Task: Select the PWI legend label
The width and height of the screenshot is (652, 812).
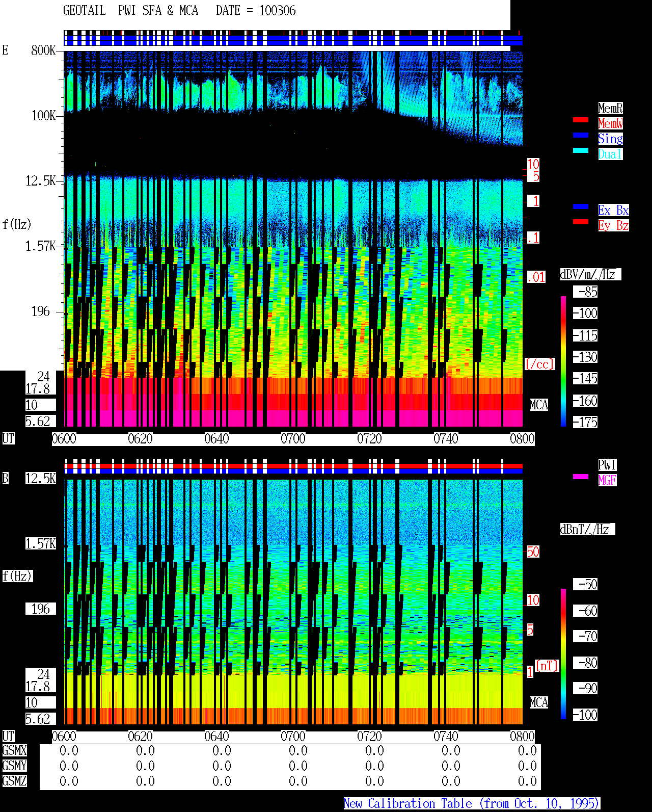Action: [607, 465]
